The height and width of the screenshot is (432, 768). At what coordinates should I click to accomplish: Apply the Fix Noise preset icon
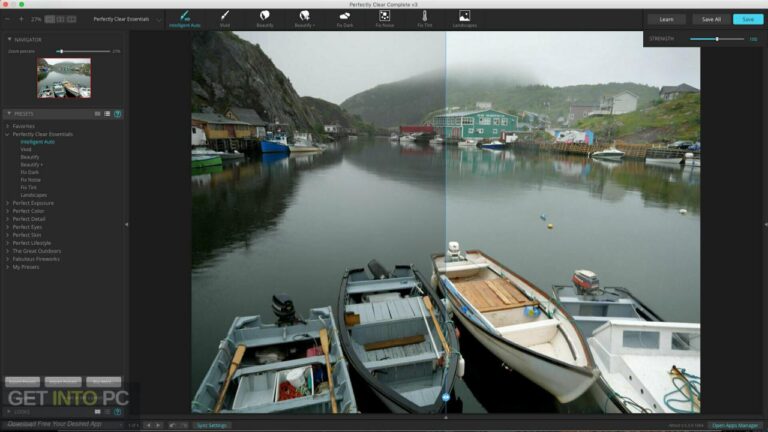pyautogui.click(x=384, y=19)
